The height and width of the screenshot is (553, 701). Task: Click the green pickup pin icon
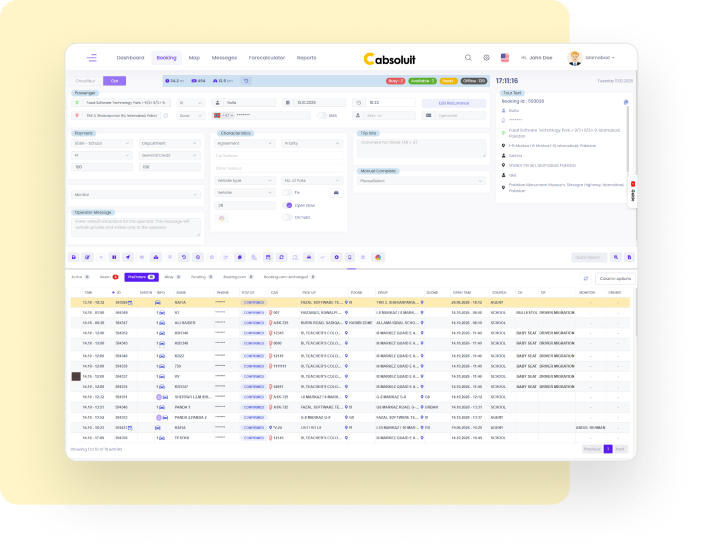77,103
